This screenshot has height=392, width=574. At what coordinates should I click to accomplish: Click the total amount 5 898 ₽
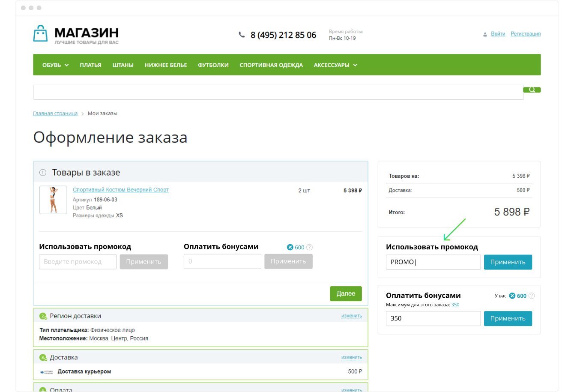pos(512,212)
